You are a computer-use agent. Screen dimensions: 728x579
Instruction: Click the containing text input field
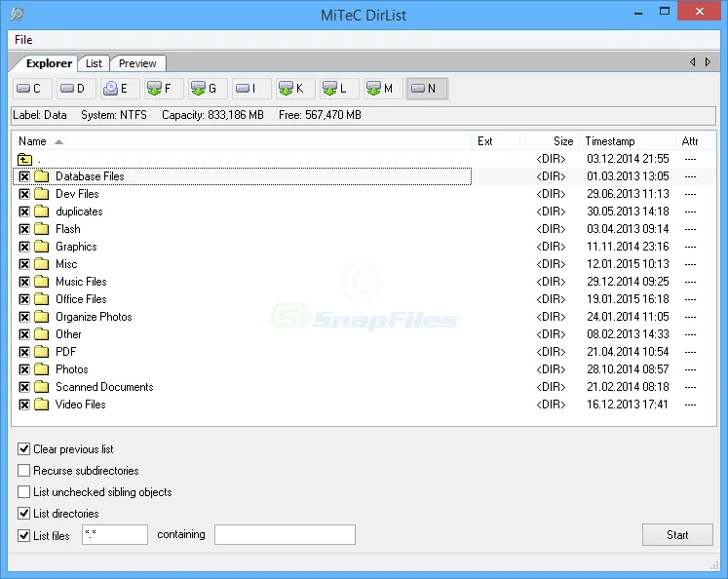[x=285, y=534]
